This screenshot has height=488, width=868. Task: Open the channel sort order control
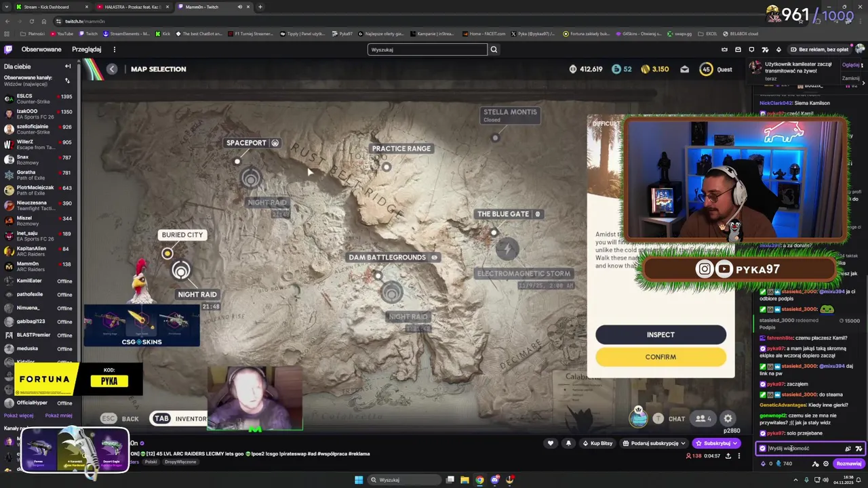pos(67,80)
